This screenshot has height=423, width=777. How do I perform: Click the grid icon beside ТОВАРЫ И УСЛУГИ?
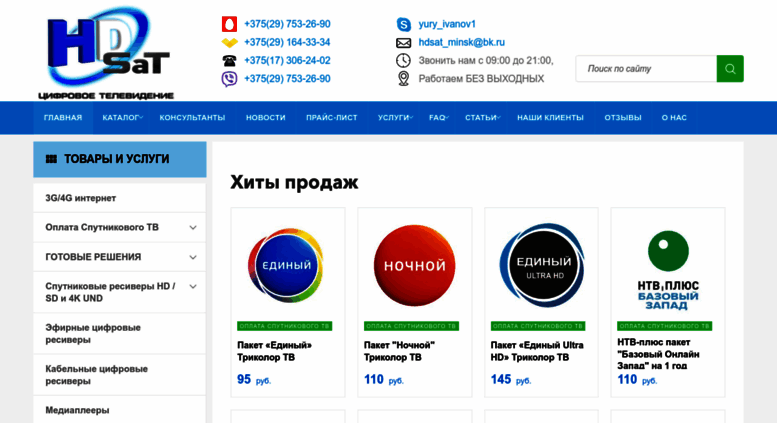[51, 159]
